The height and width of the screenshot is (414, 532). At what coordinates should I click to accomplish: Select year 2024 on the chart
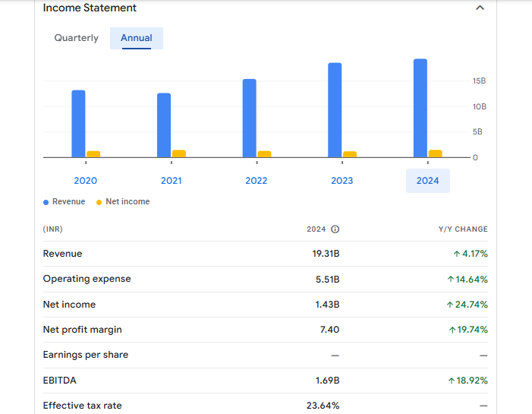(x=428, y=180)
